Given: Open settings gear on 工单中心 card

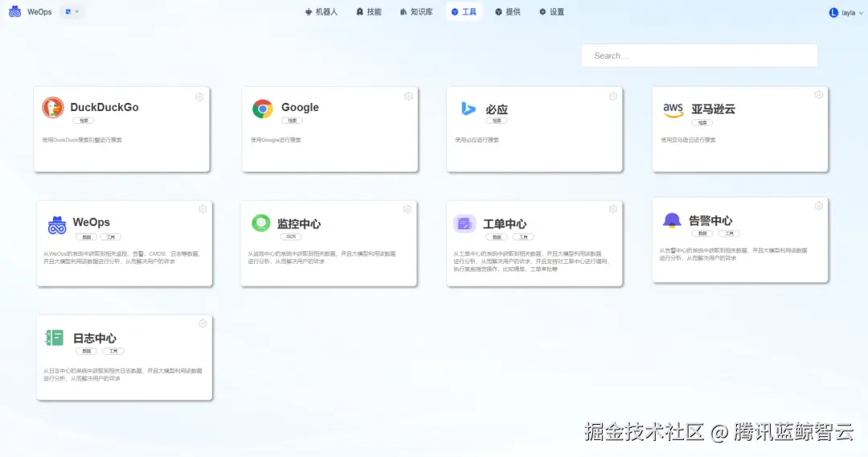Looking at the screenshot, I should pos(612,209).
